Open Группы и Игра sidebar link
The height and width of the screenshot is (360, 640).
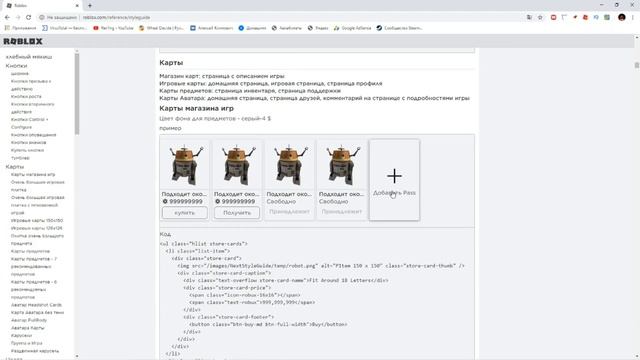click(x=27, y=343)
